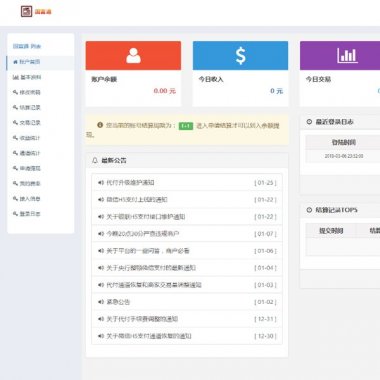Click the 0.00 元 account balance value

(x=165, y=91)
